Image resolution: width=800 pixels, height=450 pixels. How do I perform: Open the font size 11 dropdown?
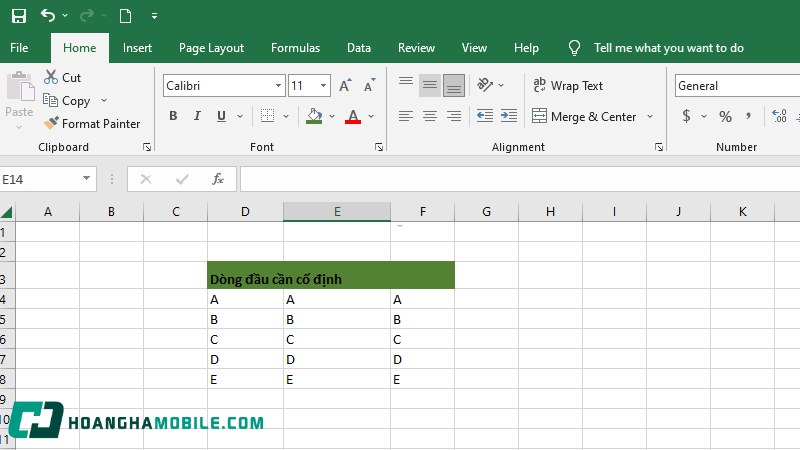pos(323,86)
